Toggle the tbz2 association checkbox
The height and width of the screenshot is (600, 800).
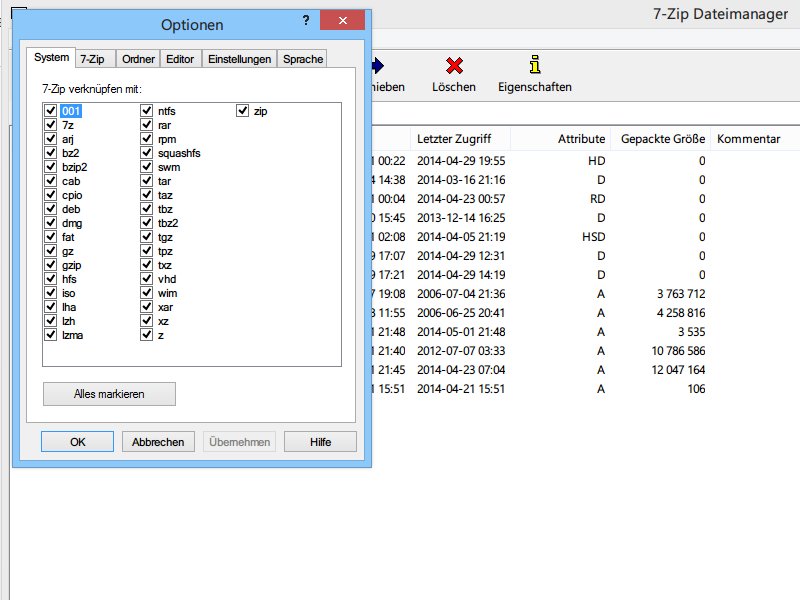[146, 223]
